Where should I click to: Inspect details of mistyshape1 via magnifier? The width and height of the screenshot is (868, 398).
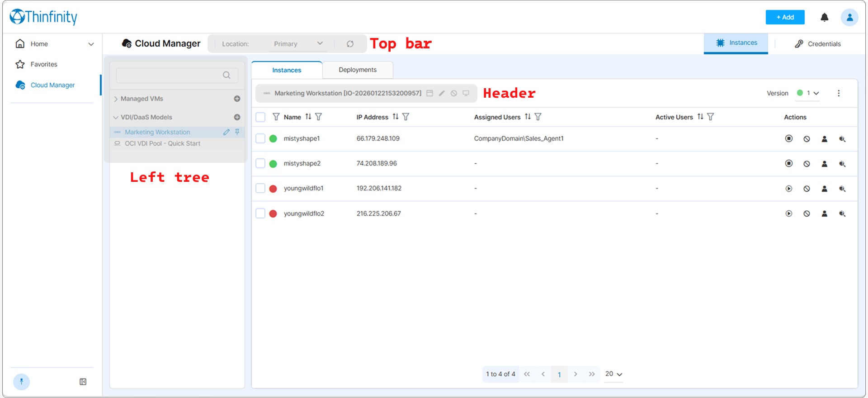842,139
